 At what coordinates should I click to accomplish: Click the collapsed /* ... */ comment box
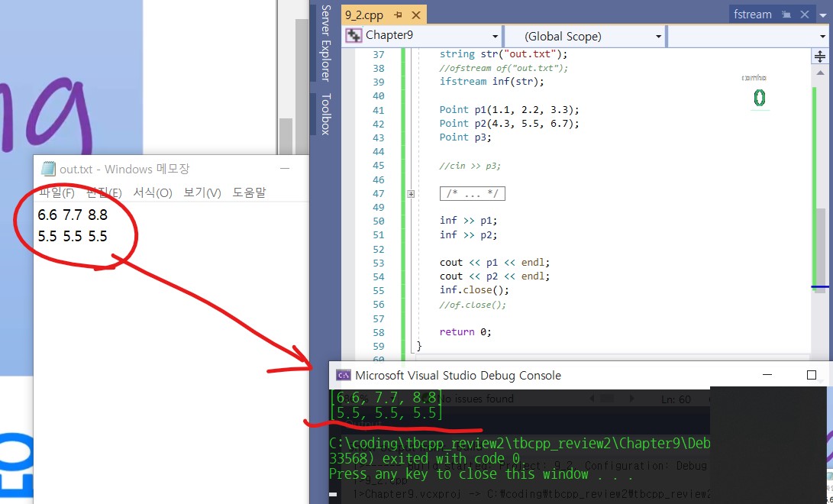[473, 193]
